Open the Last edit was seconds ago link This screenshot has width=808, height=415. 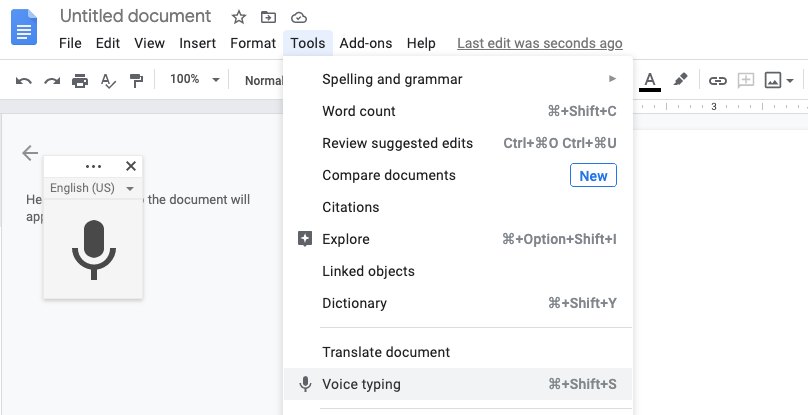(x=540, y=43)
